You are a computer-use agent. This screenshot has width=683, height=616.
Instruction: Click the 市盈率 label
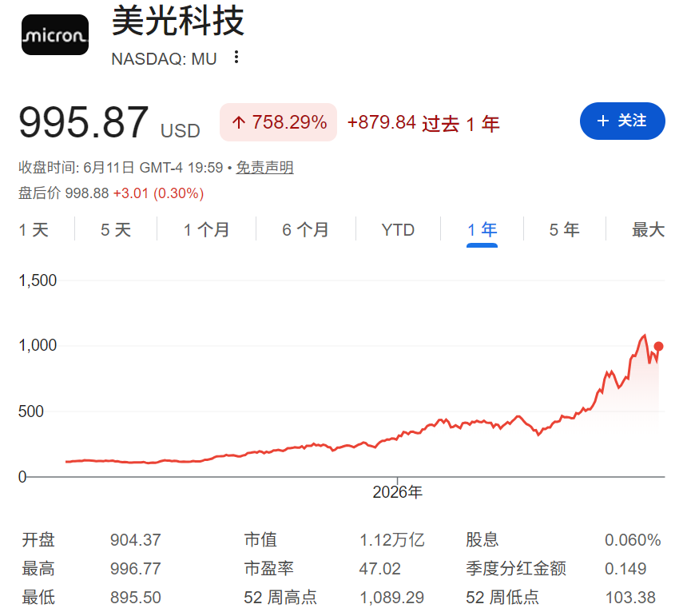268,569
